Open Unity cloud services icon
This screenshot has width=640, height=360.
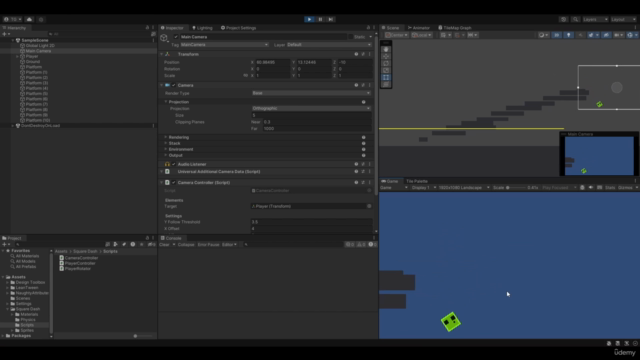29,19
